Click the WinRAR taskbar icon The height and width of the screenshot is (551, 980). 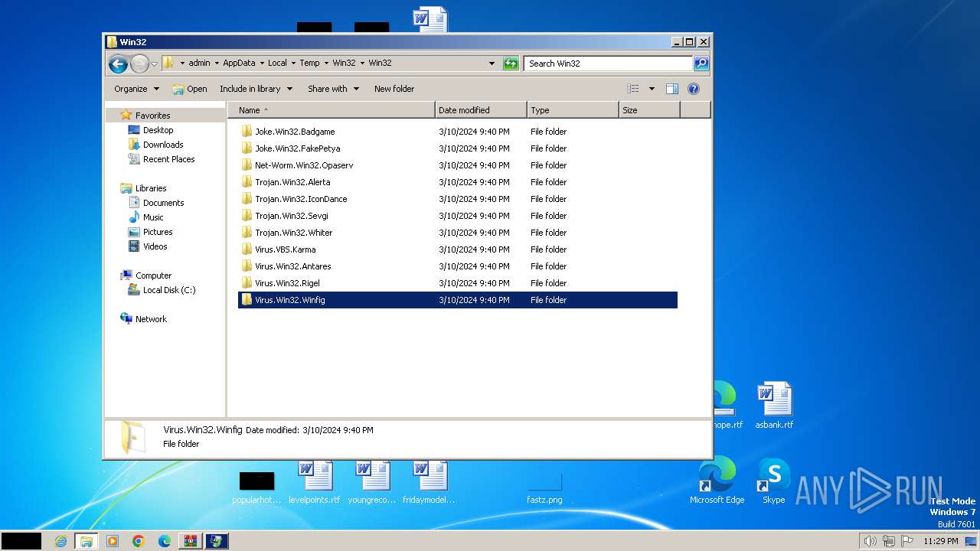pyautogui.click(x=190, y=541)
